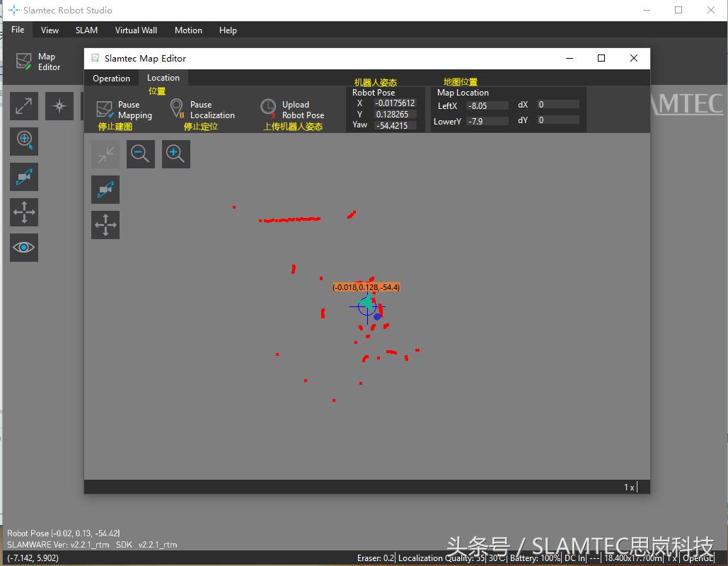Zoom in on Map Editor canvas
Image resolution: width=728 pixels, height=566 pixels.
pyautogui.click(x=176, y=154)
